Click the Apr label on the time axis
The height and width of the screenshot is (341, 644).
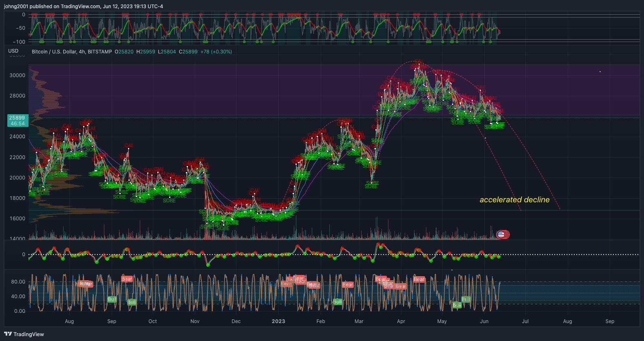pos(401,321)
